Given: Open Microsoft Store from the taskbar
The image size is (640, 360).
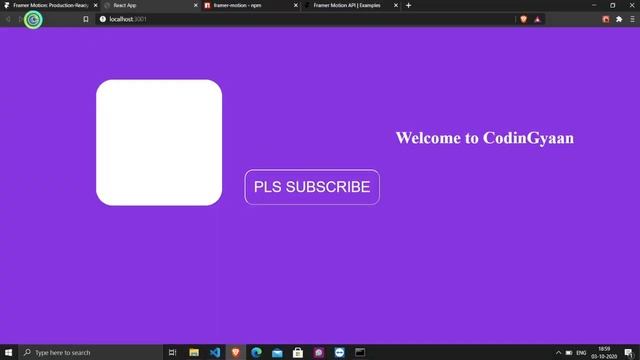Looking at the screenshot, I should point(298,352).
